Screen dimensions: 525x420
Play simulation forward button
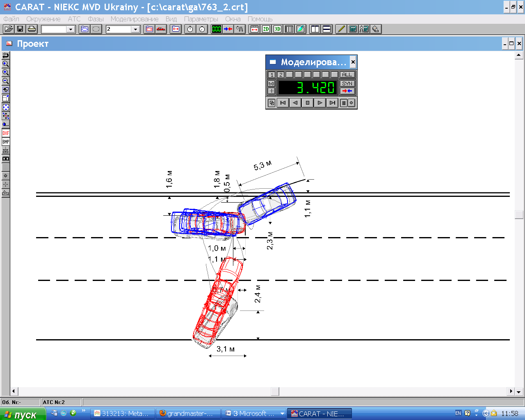(320, 103)
